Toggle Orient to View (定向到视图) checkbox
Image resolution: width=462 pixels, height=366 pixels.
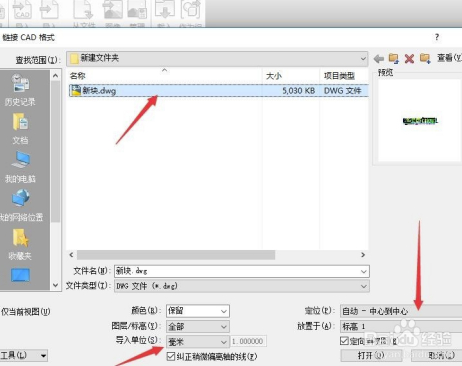pos(344,341)
